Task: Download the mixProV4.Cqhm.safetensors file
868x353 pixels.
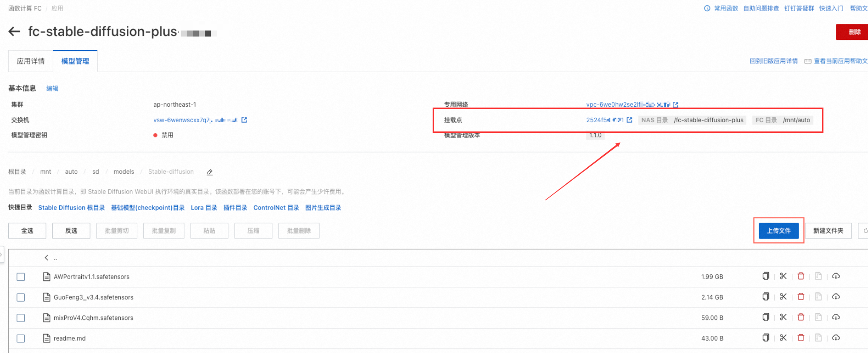Action: 836,317
